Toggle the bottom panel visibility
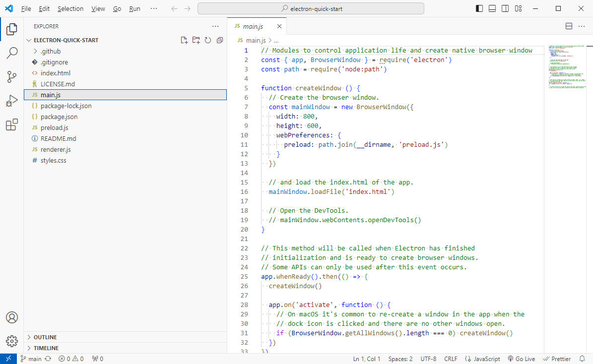 492,8
